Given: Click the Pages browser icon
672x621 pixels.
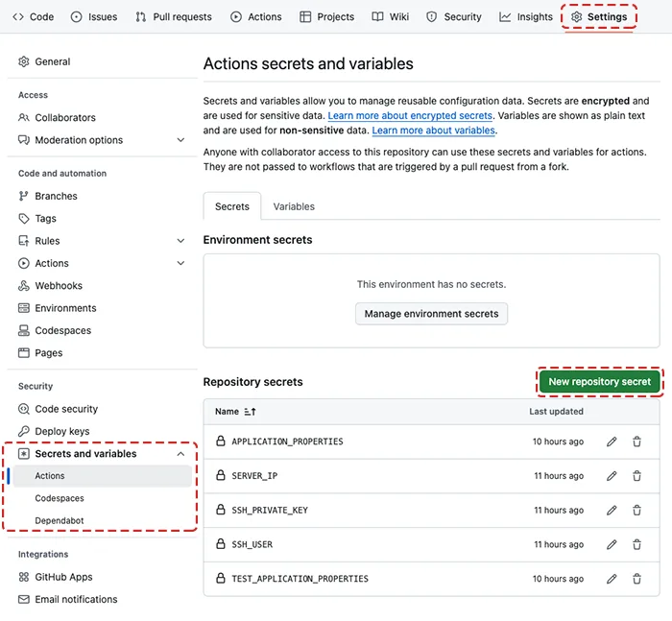Looking at the screenshot, I should (24, 352).
